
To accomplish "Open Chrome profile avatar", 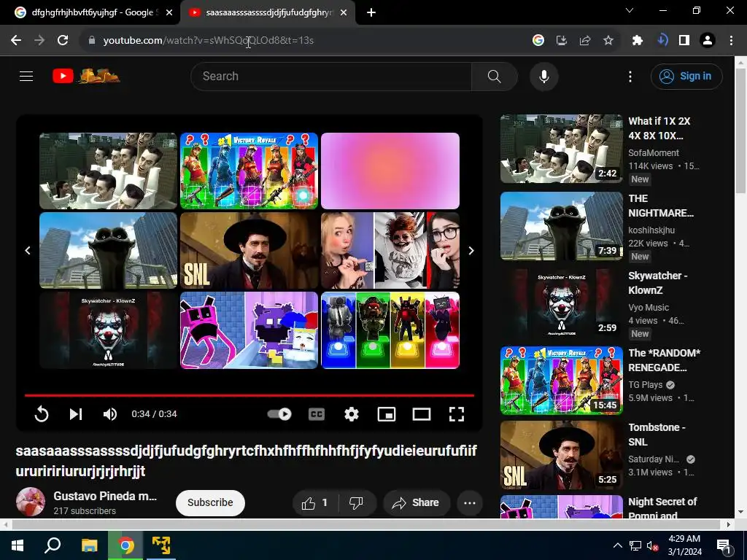I will [708, 41].
